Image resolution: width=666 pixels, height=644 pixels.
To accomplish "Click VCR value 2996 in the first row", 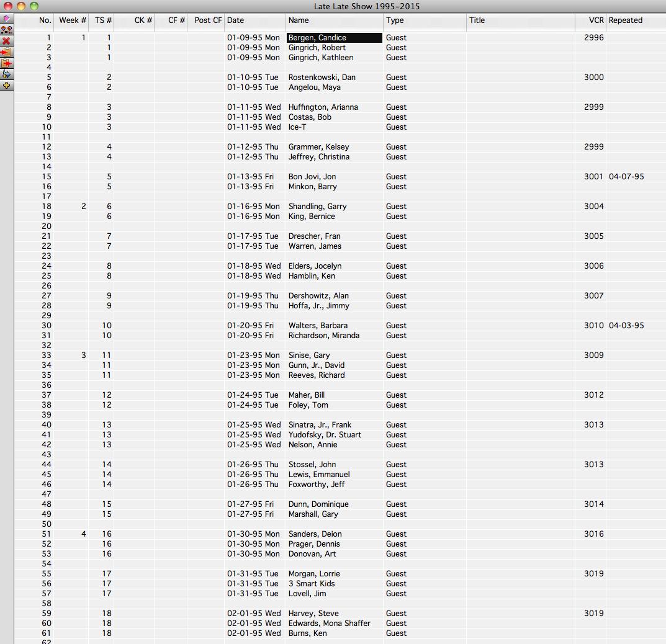I will (x=593, y=38).
